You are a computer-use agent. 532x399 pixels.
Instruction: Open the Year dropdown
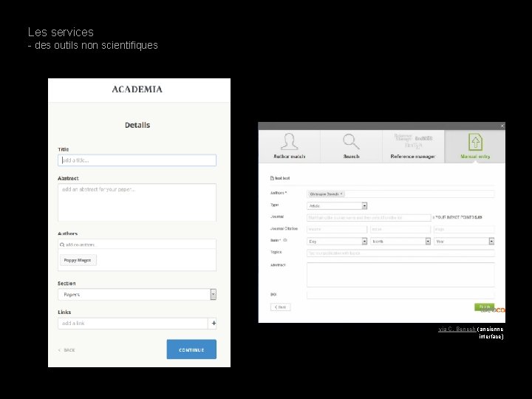[464, 241]
